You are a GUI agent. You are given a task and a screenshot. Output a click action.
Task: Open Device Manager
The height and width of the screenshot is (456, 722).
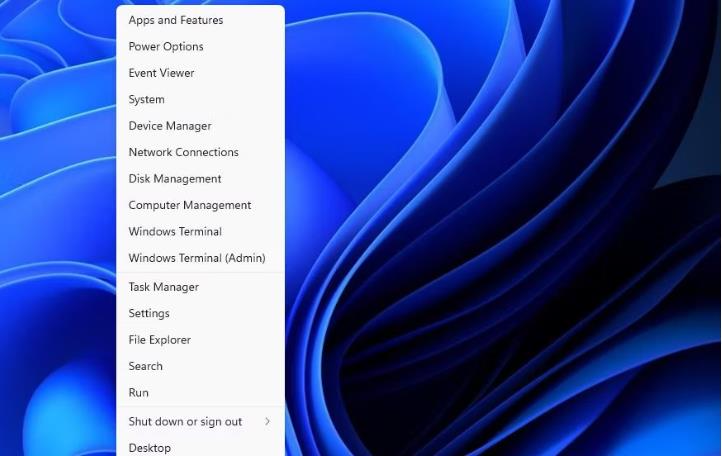point(201,126)
